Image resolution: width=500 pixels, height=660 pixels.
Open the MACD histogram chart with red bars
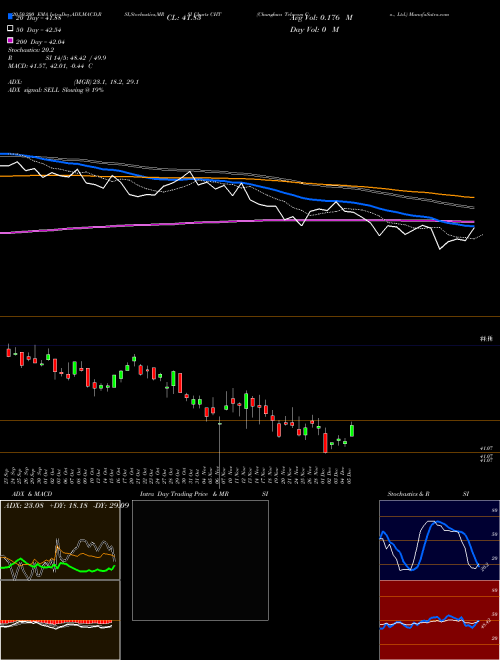tap(60, 620)
